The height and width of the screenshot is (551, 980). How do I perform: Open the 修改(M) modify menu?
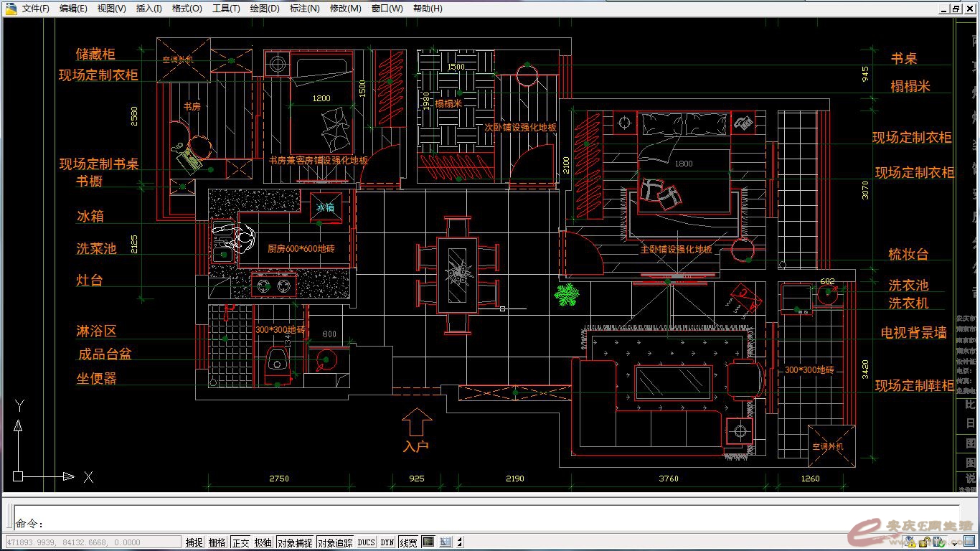pyautogui.click(x=345, y=9)
